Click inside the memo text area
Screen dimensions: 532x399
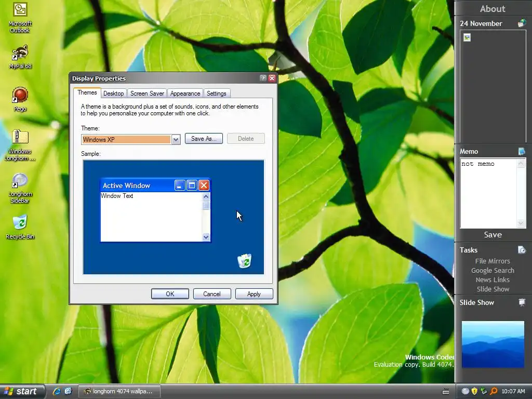click(x=488, y=193)
